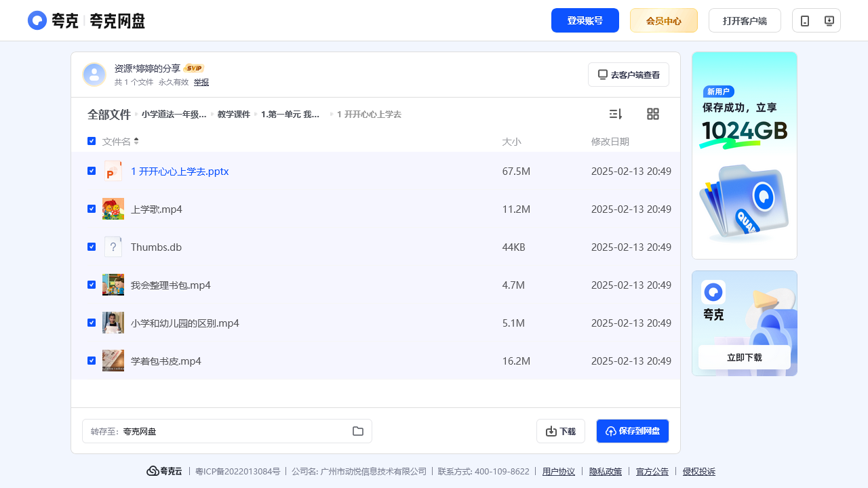Screen dimensions: 868x488
Task: Click 立即下载 in the Quark ad
Action: 745,357
